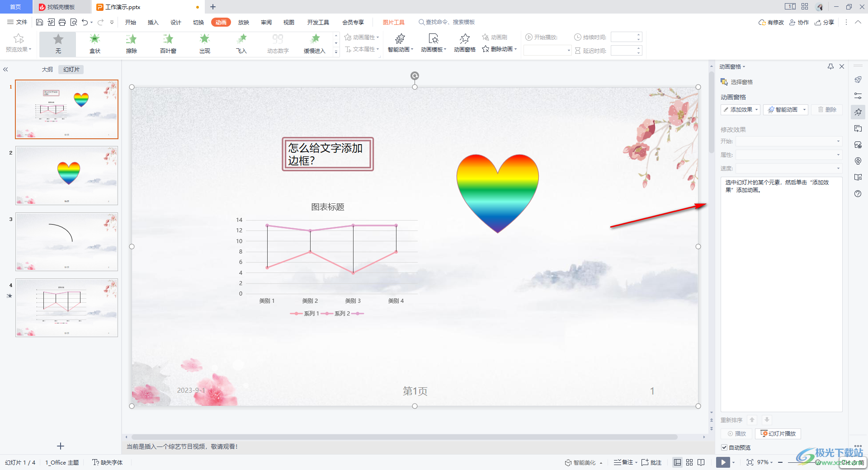
Task: Start slideshow from status bar play button
Action: click(x=723, y=462)
